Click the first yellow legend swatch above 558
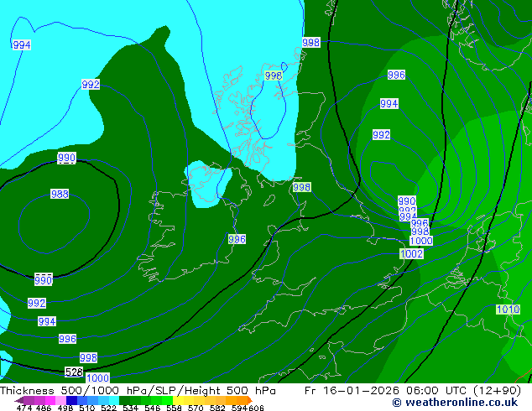The width and height of the screenshot is (532, 411). tap(178, 400)
